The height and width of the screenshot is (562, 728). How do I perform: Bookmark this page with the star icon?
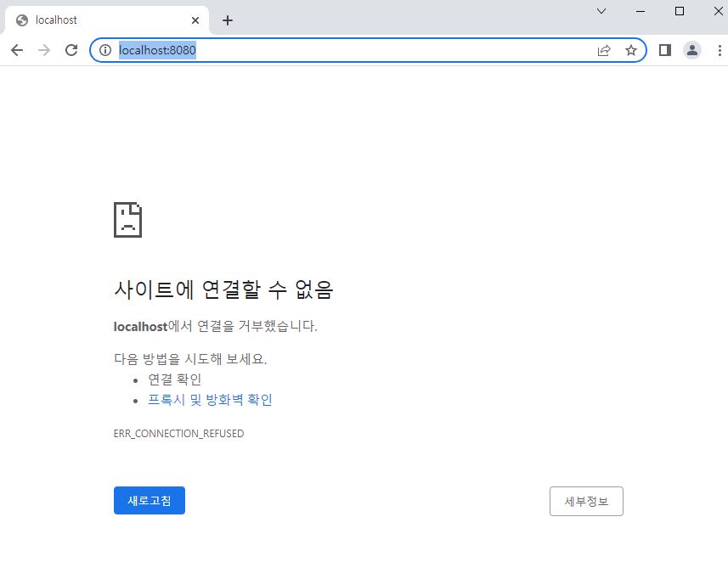pyautogui.click(x=630, y=50)
